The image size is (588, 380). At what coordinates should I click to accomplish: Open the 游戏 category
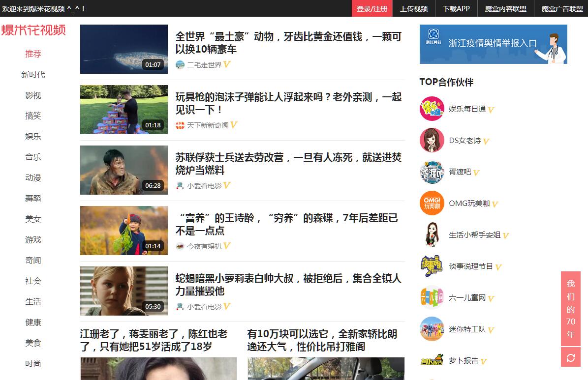33,239
